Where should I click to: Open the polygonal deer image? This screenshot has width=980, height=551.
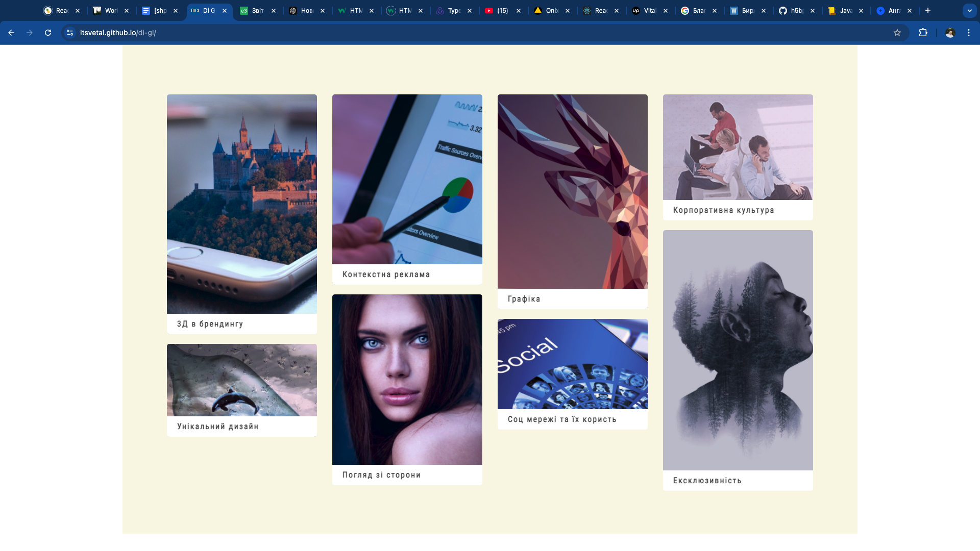573,191
